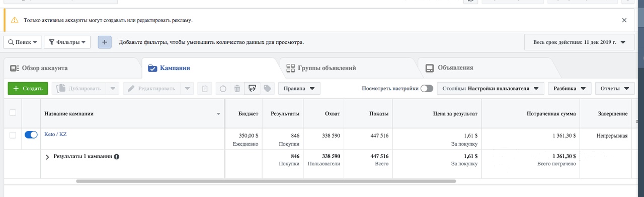This screenshot has width=644, height=197.
Task: Check the select-all header checkbox
Action: [13, 113]
